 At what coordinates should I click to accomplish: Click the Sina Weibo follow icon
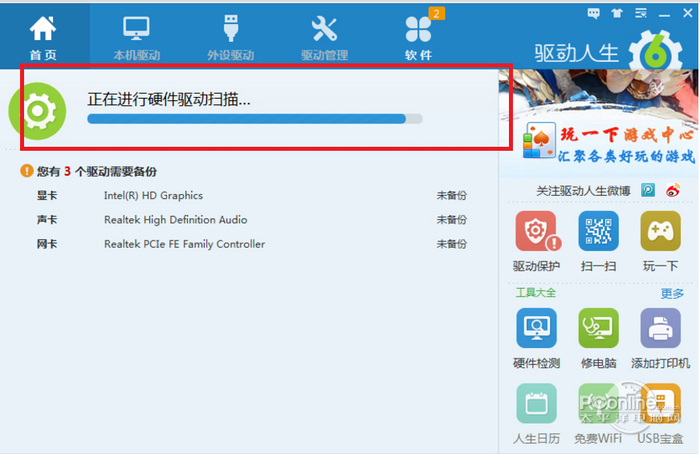click(673, 190)
